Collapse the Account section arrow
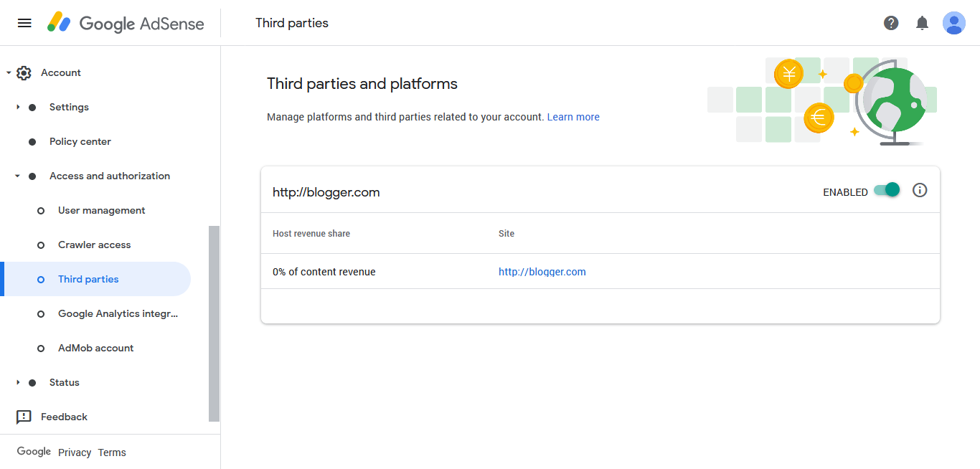Image resolution: width=980 pixels, height=469 pixels. [x=9, y=73]
